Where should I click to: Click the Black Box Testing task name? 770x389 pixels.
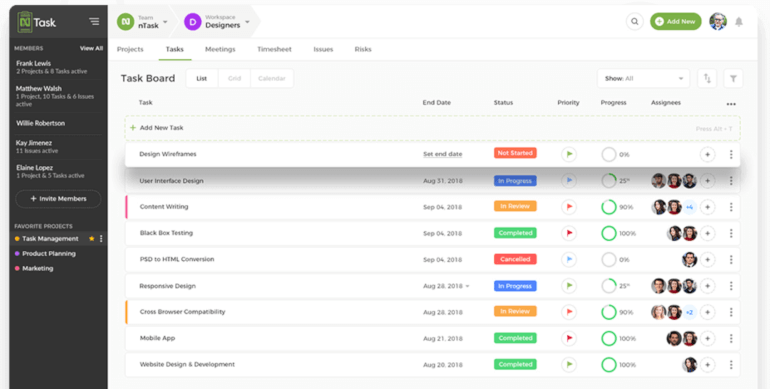click(x=166, y=233)
